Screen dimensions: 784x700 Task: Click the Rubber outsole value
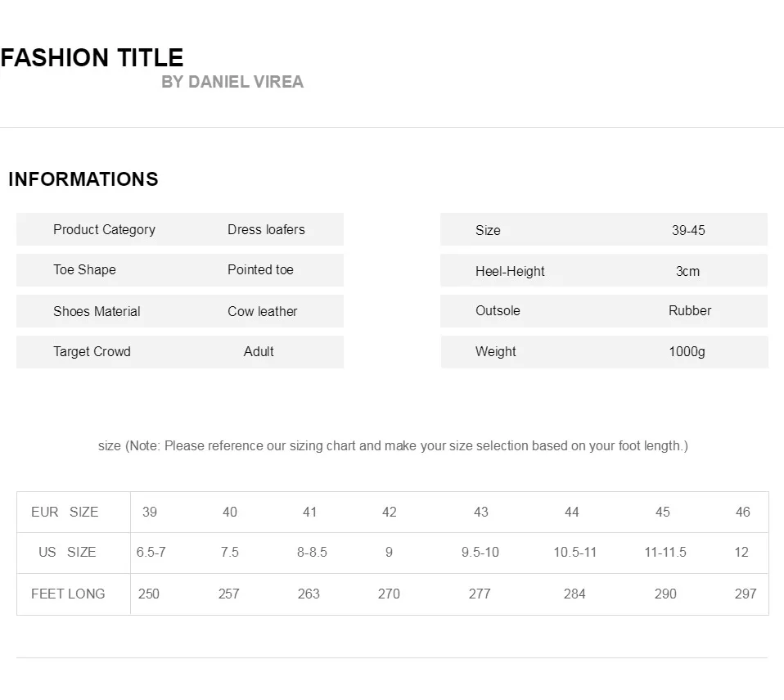point(690,311)
